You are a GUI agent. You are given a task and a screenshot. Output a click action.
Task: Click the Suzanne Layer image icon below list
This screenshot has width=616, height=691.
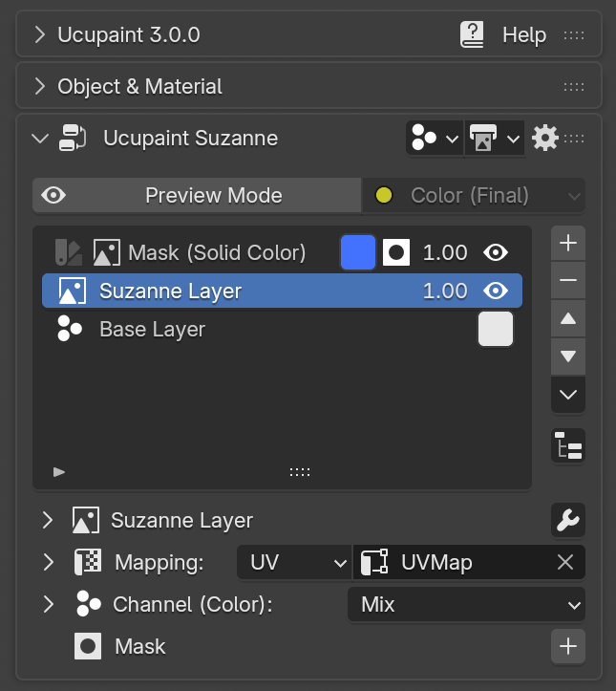coord(85,520)
